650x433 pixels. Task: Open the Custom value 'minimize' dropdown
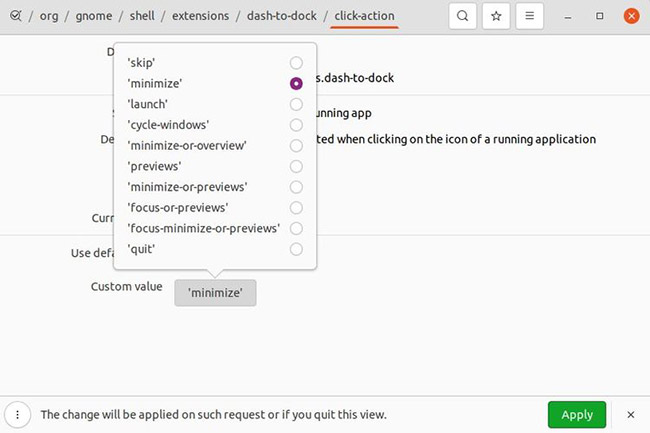pyautogui.click(x=215, y=293)
